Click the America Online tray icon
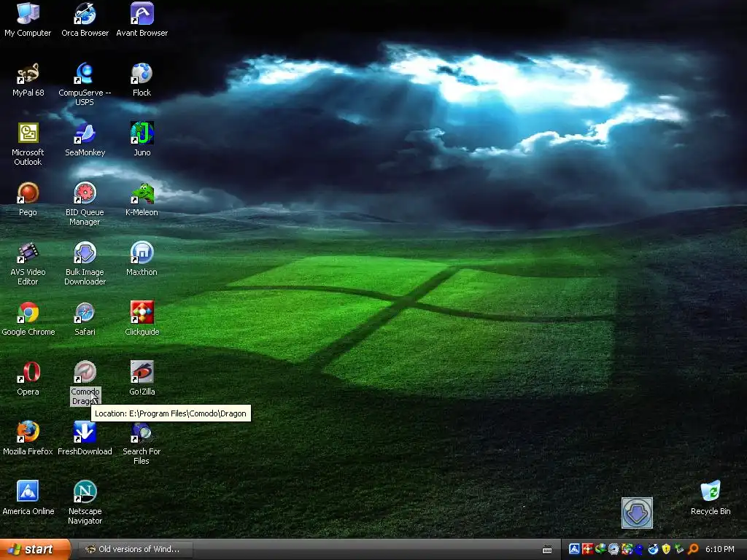 (x=574, y=549)
